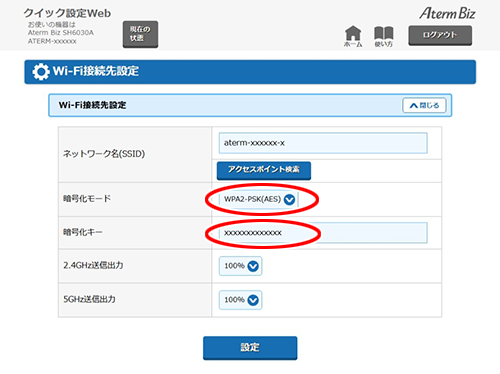This screenshot has height=374, width=500.
Task: Select the 5GHz送信出力 label
Action: tap(89, 299)
